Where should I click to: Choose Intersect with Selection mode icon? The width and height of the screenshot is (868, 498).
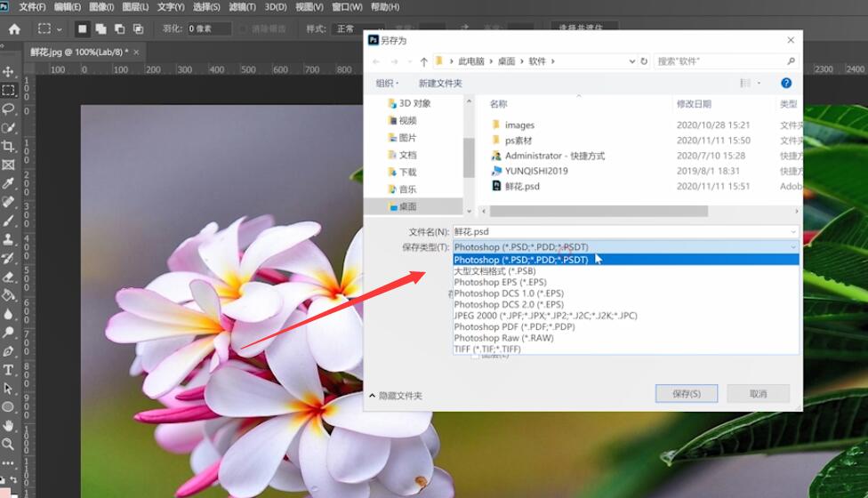pyautogui.click(x=138, y=28)
